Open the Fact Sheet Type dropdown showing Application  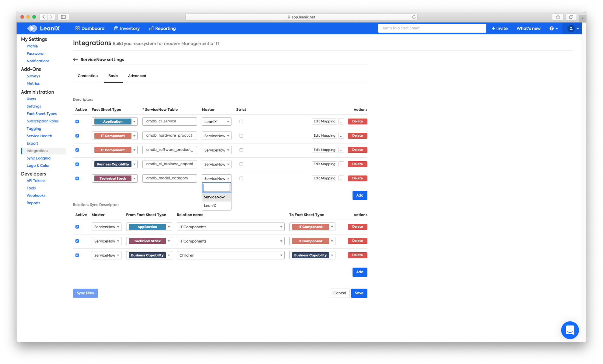[x=134, y=121]
